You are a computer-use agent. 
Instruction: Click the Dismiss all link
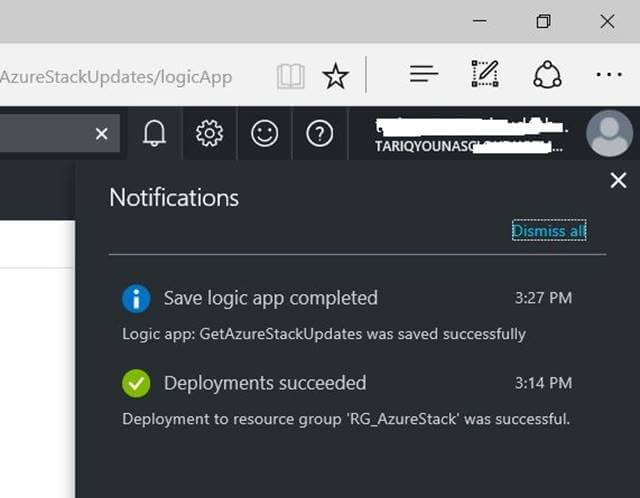[x=549, y=231]
